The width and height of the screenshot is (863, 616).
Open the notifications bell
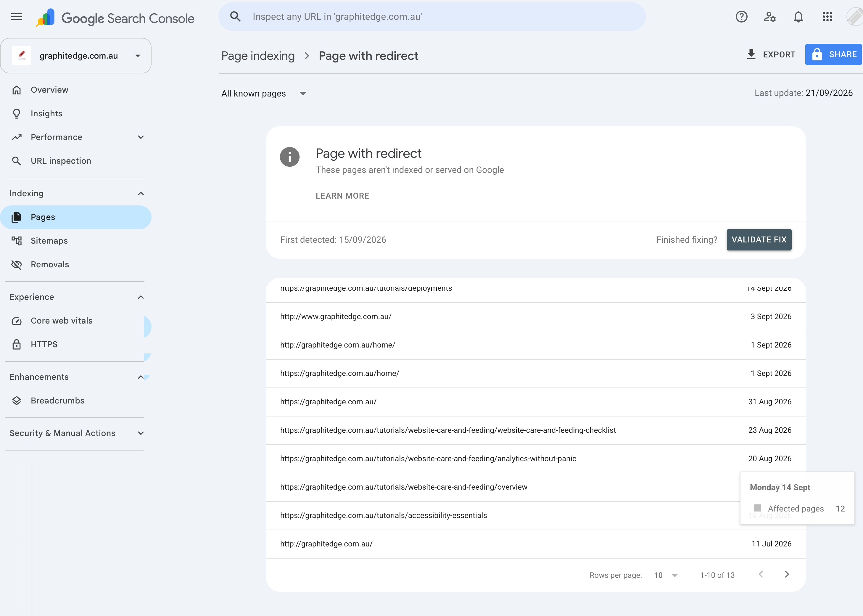pyautogui.click(x=798, y=17)
